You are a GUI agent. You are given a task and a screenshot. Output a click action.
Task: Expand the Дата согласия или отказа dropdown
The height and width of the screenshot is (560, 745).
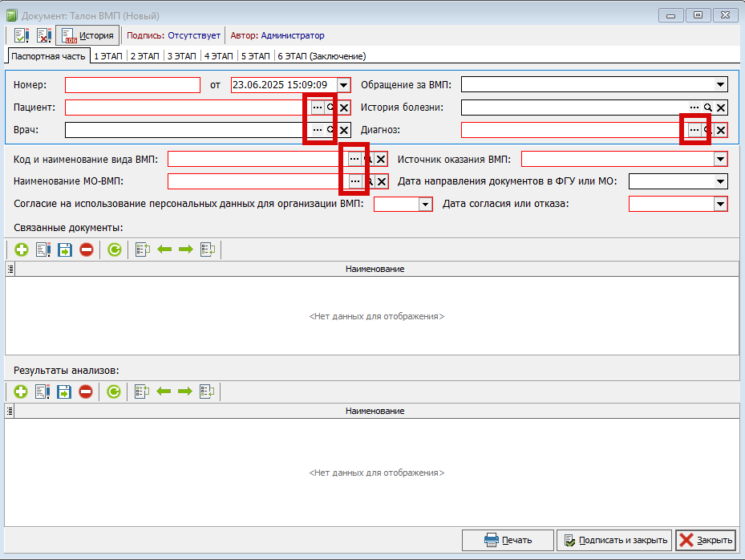(720, 204)
